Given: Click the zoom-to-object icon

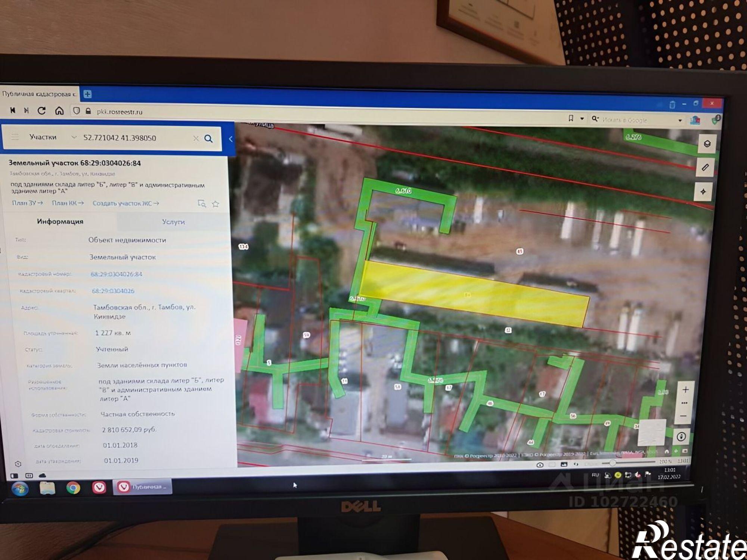Looking at the screenshot, I should pyautogui.click(x=202, y=203).
